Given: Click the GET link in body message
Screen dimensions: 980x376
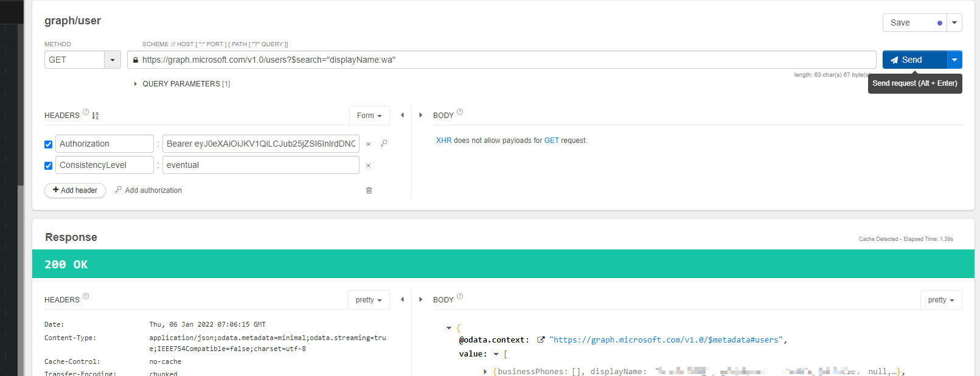Looking at the screenshot, I should tap(552, 141).
